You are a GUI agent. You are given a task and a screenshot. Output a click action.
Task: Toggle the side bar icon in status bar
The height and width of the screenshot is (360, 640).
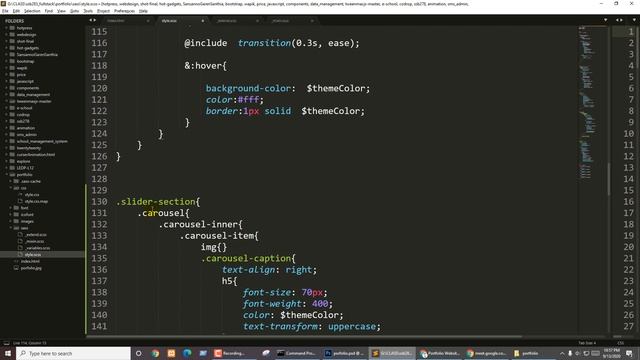(x=6, y=343)
